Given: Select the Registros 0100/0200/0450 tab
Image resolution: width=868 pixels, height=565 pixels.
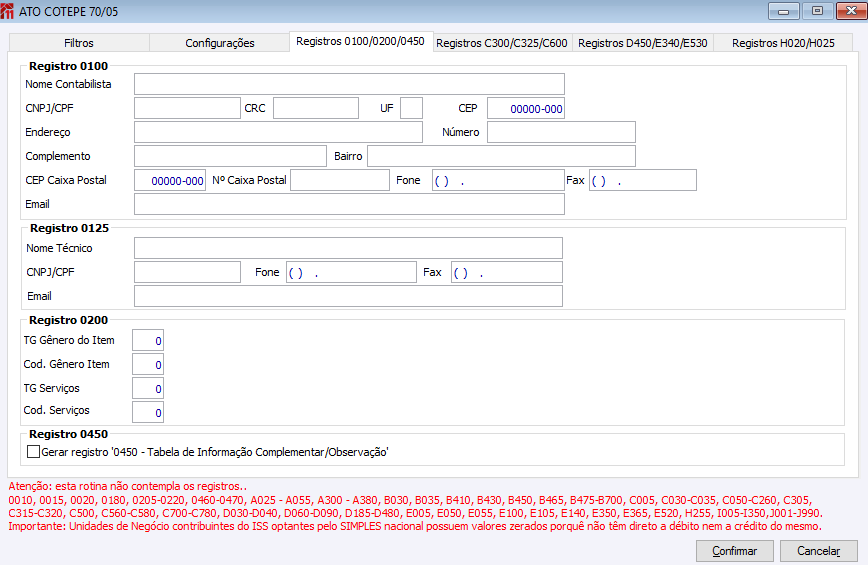Looking at the screenshot, I should tap(360, 42).
